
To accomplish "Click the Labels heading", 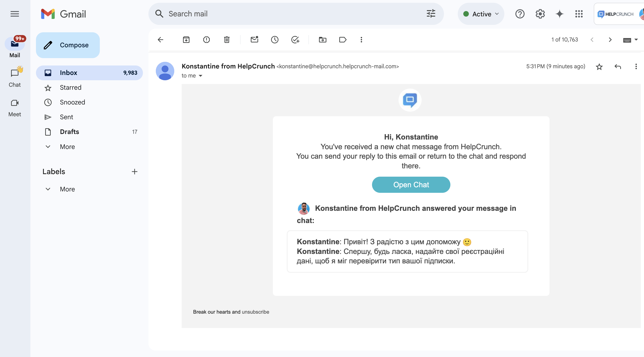I will [54, 171].
